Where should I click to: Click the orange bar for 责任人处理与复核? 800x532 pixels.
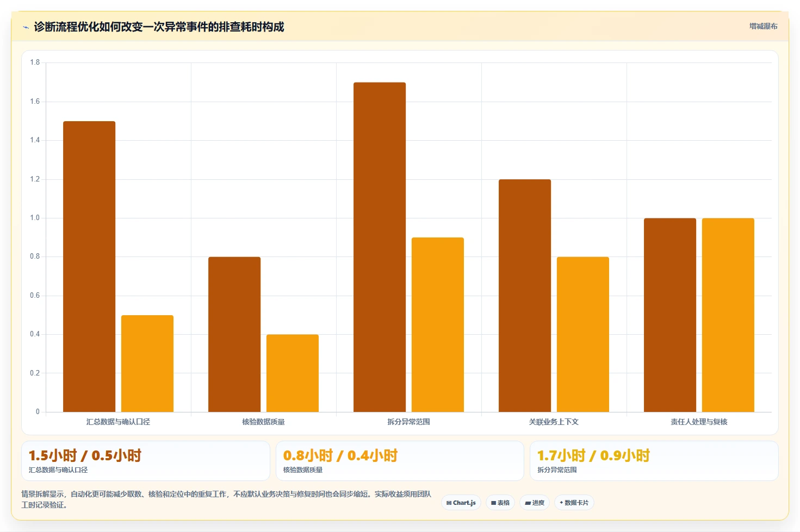click(x=728, y=315)
